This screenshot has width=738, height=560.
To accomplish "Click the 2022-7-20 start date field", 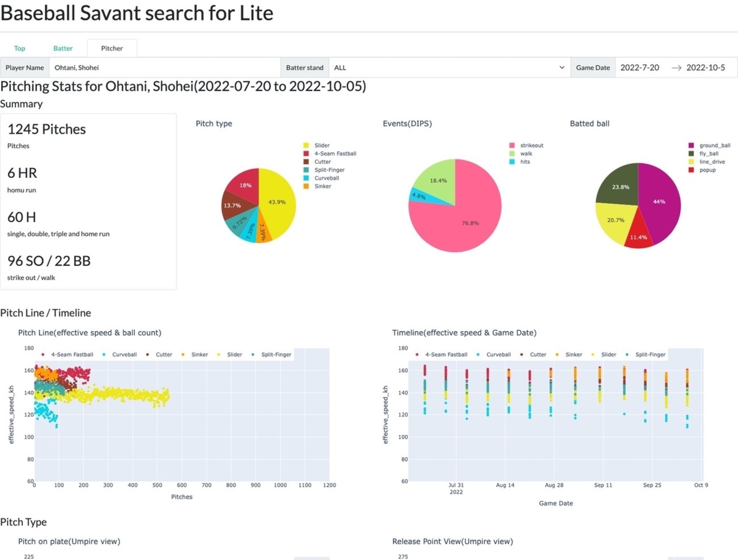I will (640, 68).
